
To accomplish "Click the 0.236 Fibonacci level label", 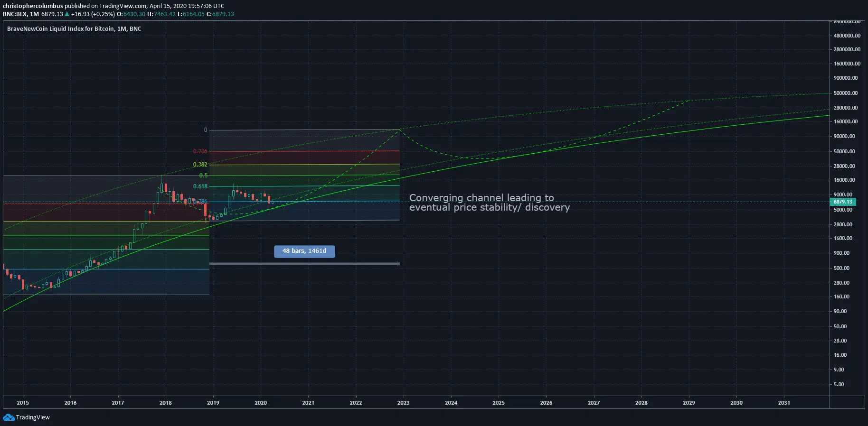I will [200, 151].
